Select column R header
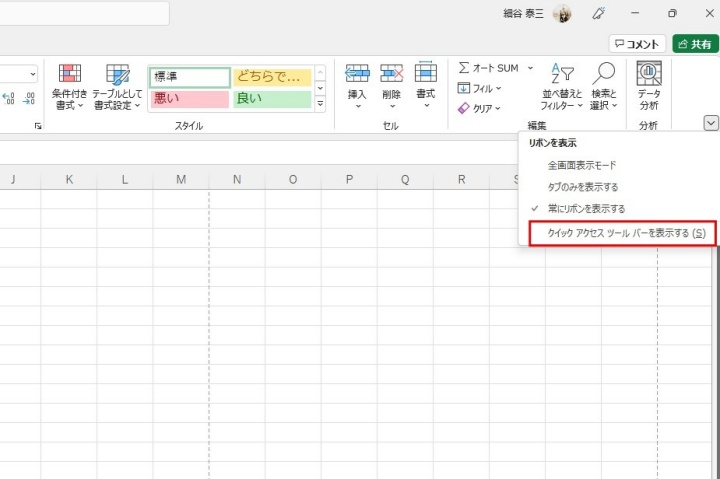 coord(461,179)
